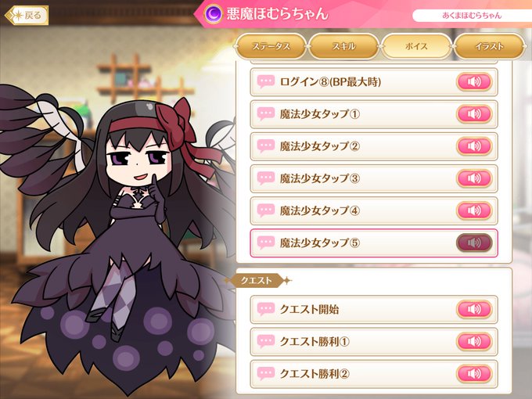Play the ログイン⑧(BP最大時) voice clip
532x399 pixels.
[x=474, y=82]
